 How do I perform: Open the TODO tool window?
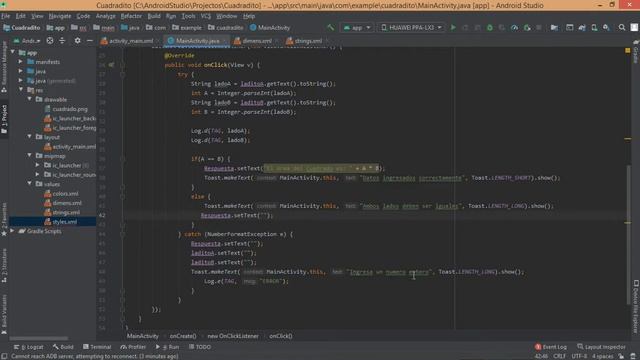point(200,347)
